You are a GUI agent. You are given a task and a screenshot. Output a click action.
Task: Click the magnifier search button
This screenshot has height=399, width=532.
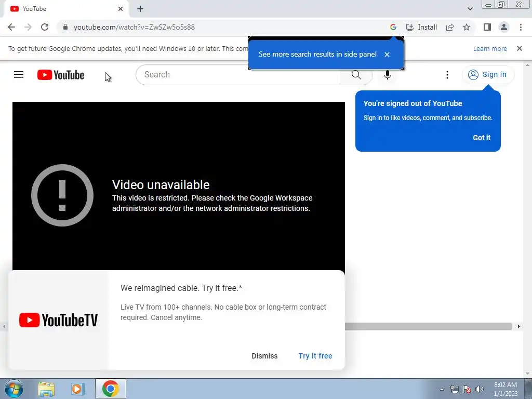pos(356,75)
